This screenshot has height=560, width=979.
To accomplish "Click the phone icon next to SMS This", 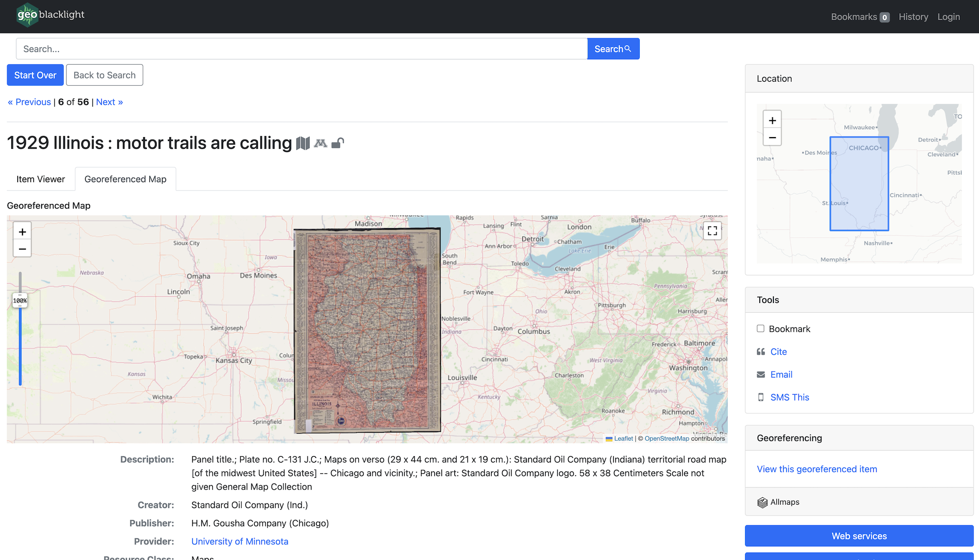I will [x=761, y=397].
